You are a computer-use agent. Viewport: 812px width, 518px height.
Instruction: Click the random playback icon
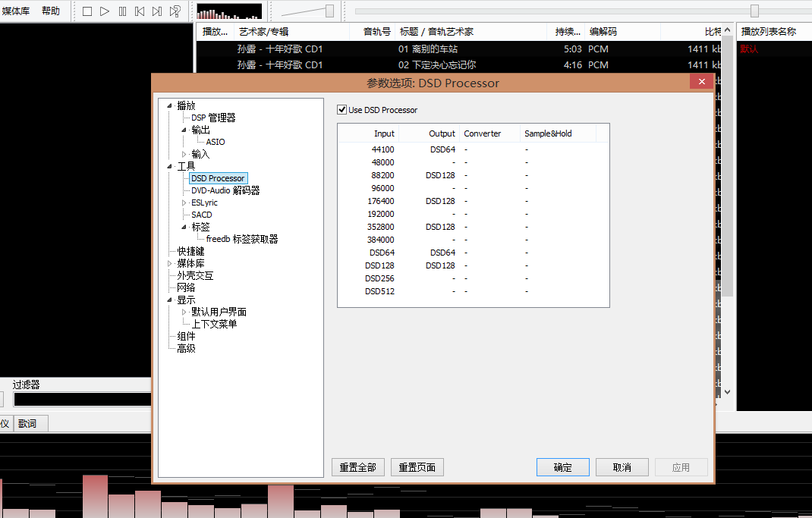[175, 11]
